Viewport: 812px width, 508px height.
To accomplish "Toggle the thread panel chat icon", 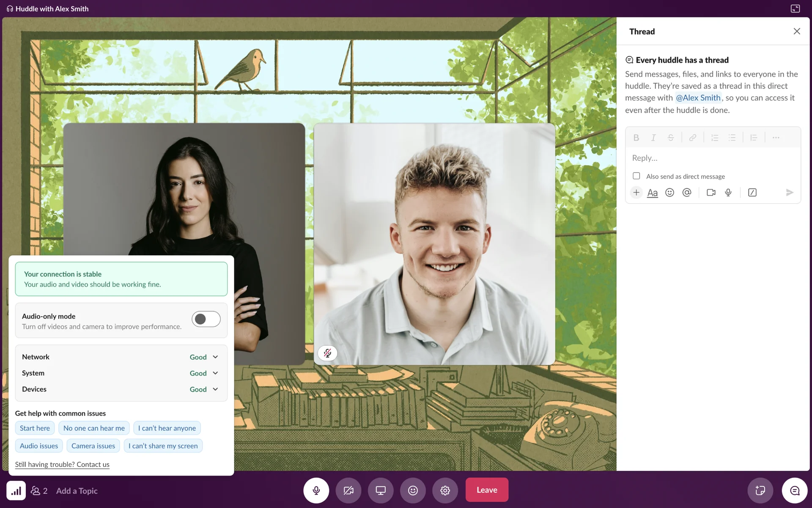I will pos(795,490).
